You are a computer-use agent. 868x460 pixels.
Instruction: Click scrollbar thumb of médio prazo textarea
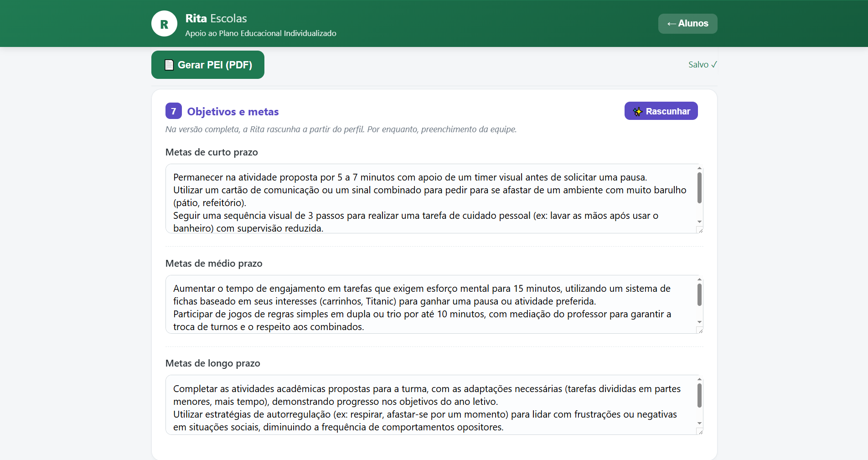click(699, 295)
